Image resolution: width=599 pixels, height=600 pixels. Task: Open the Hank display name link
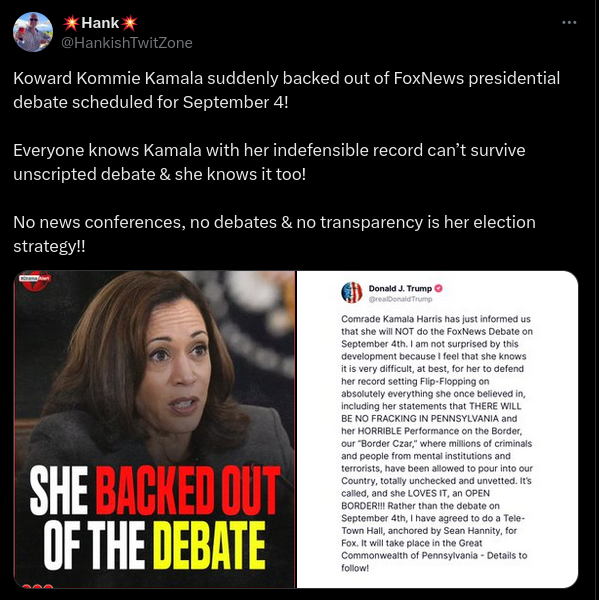point(100,23)
